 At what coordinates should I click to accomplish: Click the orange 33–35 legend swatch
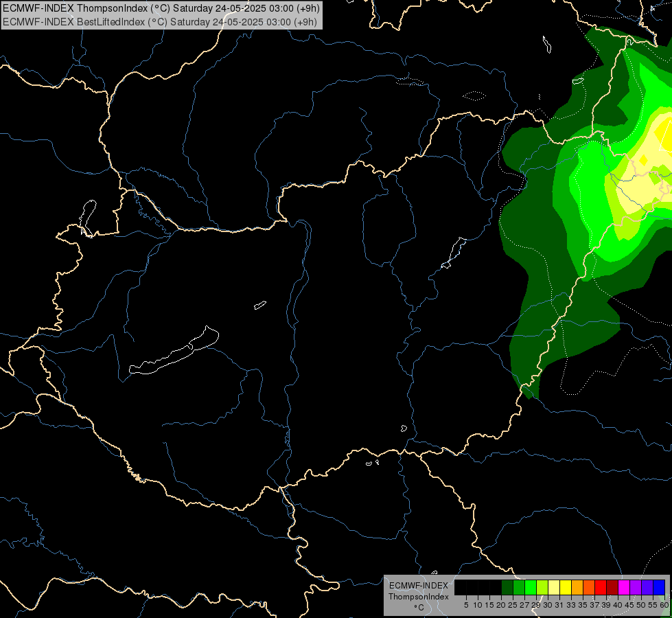(577, 588)
